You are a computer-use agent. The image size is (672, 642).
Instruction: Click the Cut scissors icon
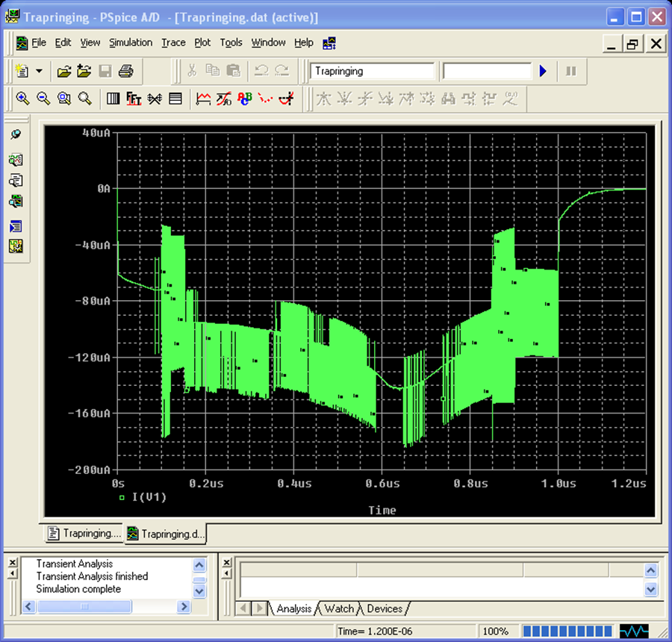[192, 70]
